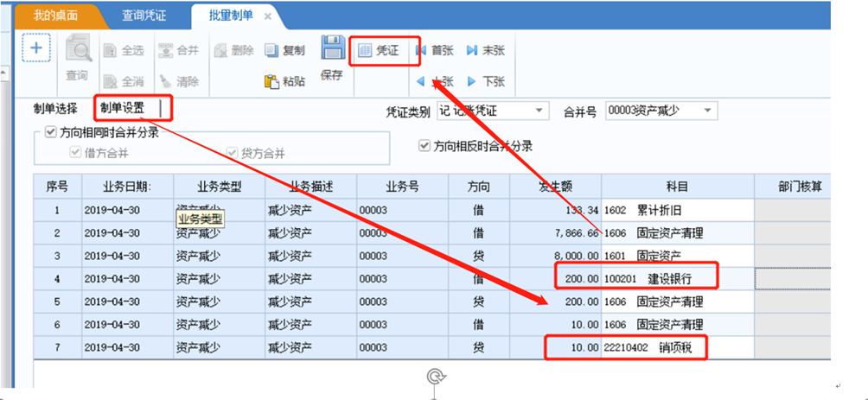Expand the 合并号 dropdown
Image resolution: width=868 pixels, height=400 pixels.
tap(707, 111)
